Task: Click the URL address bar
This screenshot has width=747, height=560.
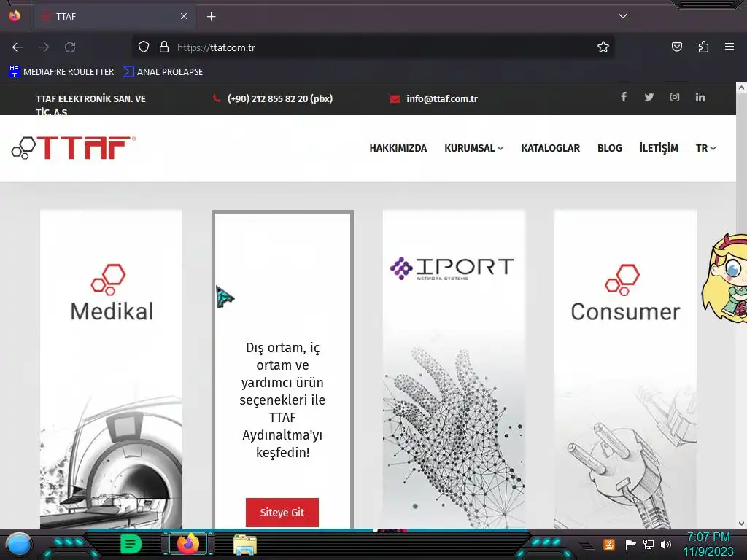Action: pos(373,47)
